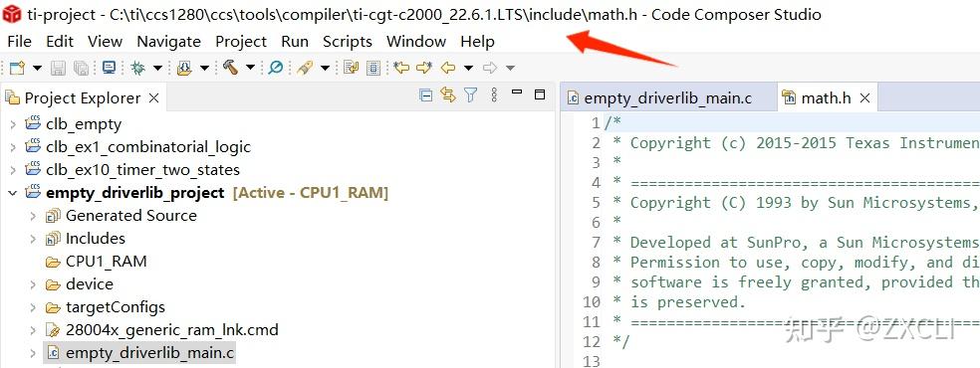Screen dimensions: 980x368
Task: Open the load program dropdown arrow
Action: (x=204, y=68)
